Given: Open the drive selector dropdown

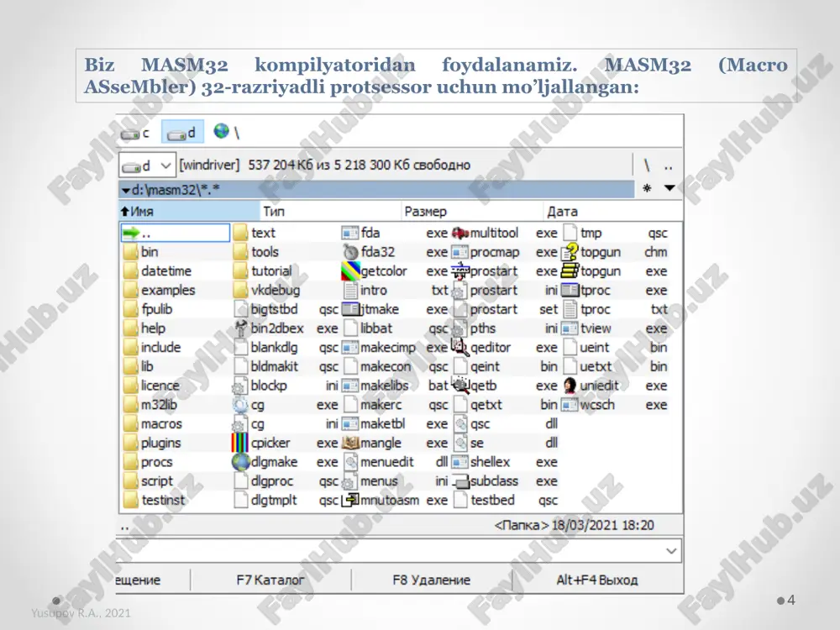Looking at the screenshot, I should coord(147,165).
